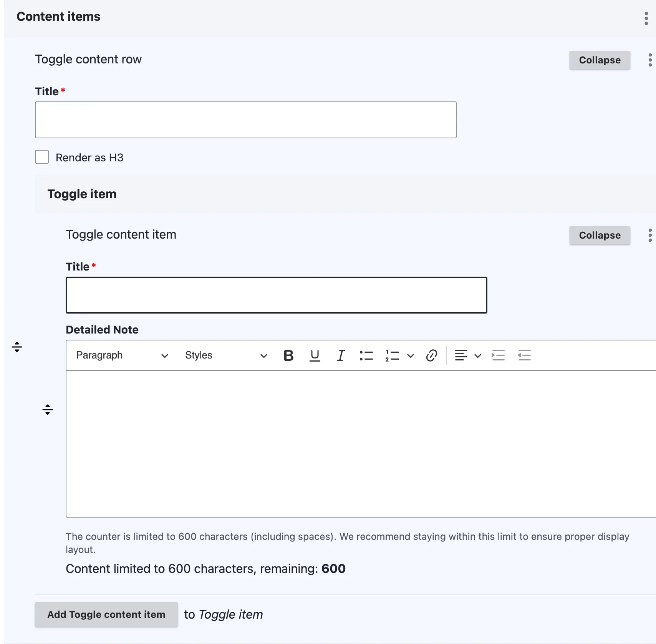Open the Toggle content row options menu

tap(650, 60)
